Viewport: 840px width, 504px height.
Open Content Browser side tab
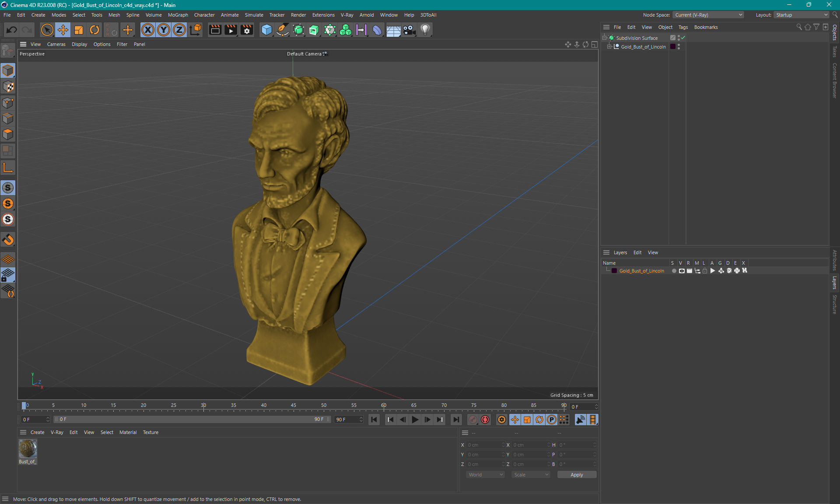[x=835, y=80]
